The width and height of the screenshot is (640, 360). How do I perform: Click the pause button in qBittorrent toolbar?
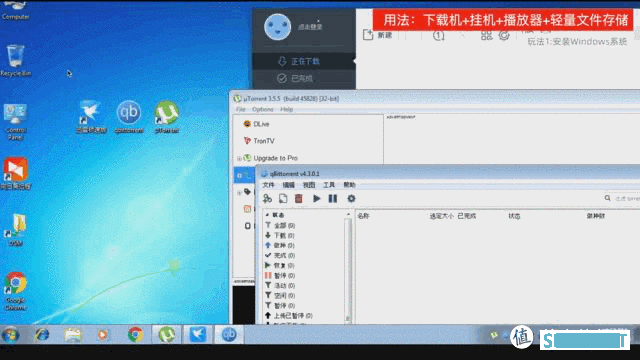click(333, 198)
